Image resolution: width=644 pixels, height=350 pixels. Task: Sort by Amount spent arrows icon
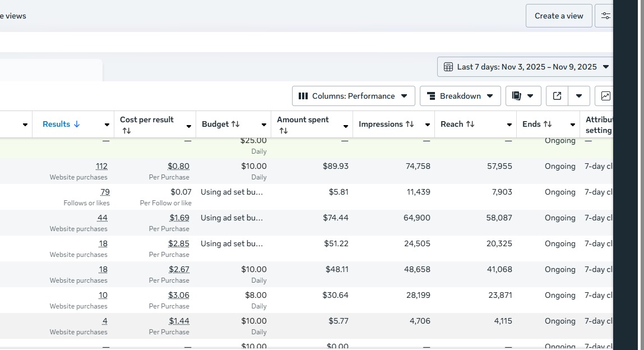click(284, 131)
